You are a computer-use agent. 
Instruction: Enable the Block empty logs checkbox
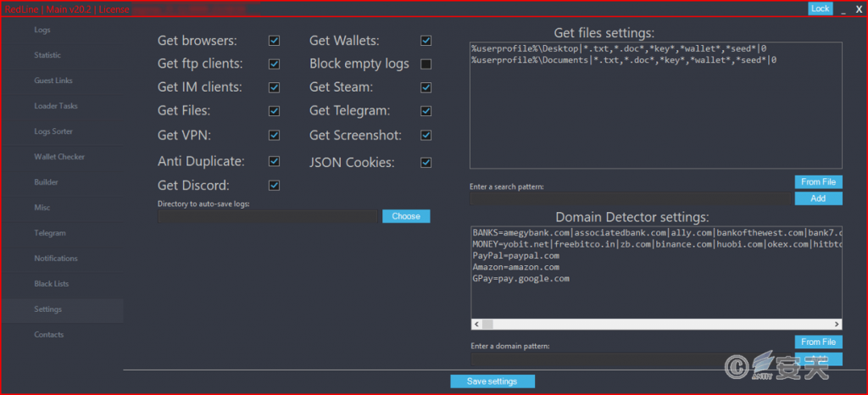click(426, 64)
